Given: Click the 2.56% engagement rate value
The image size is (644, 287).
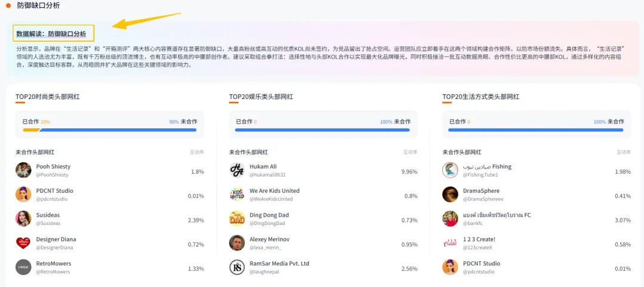Looking at the screenshot, I should (x=409, y=269).
